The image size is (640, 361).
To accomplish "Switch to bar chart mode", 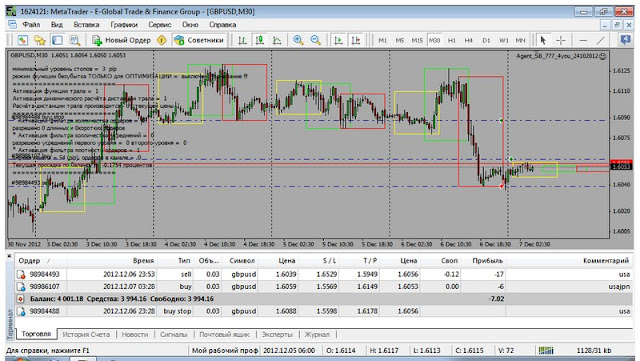I will 242,40.
